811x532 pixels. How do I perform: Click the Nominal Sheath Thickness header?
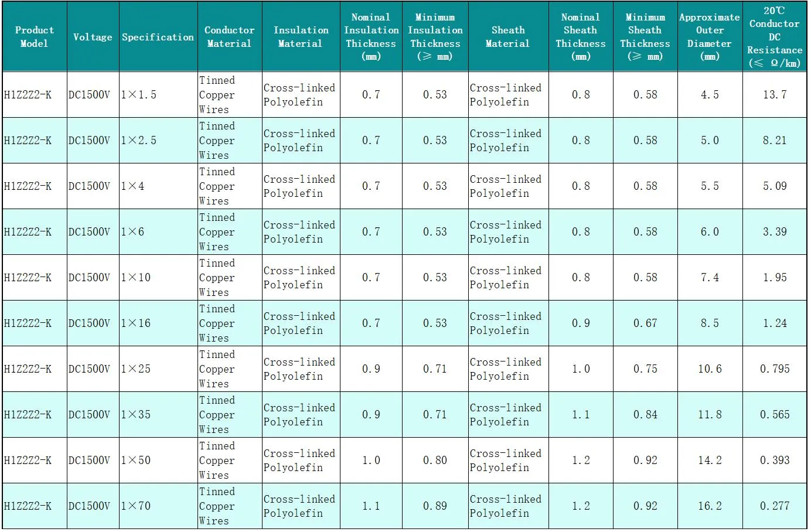click(581, 36)
